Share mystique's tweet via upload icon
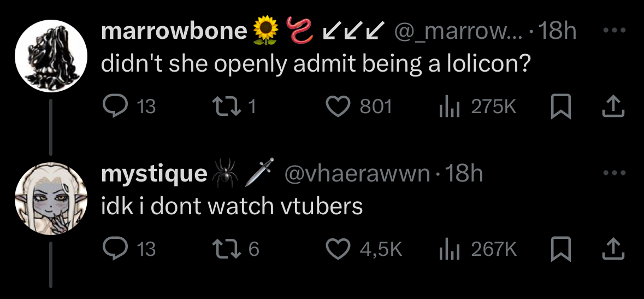 click(x=613, y=249)
